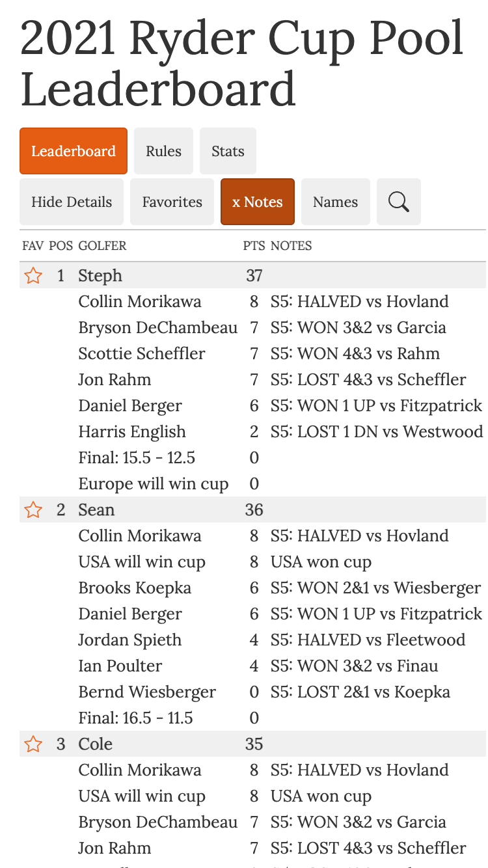Toggle notes off with x Notes
This screenshot has width=488, height=868.
coord(258,202)
